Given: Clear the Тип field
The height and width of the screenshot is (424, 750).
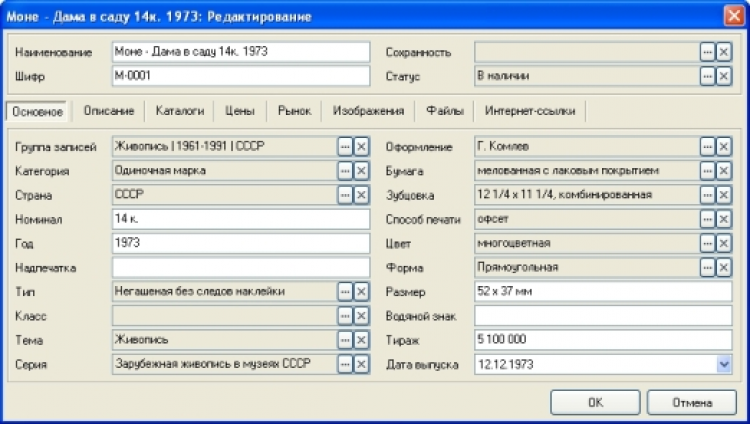Looking at the screenshot, I should (x=361, y=291).
